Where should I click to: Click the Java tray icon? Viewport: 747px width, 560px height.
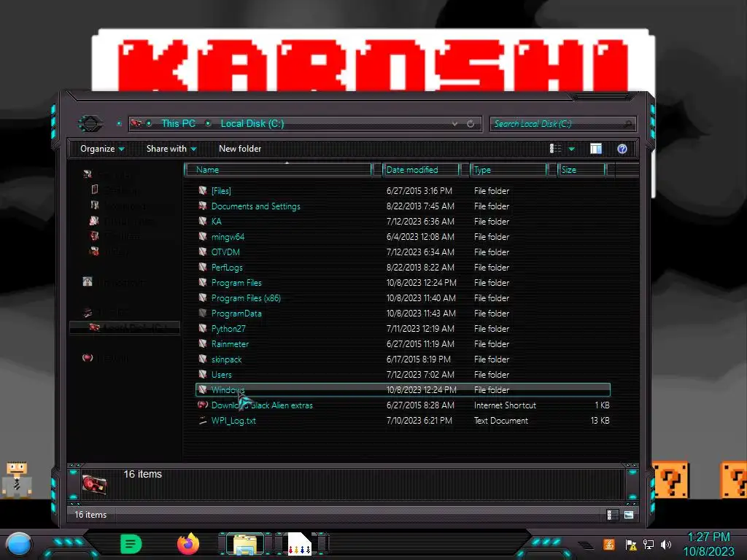tap(609, 544)
